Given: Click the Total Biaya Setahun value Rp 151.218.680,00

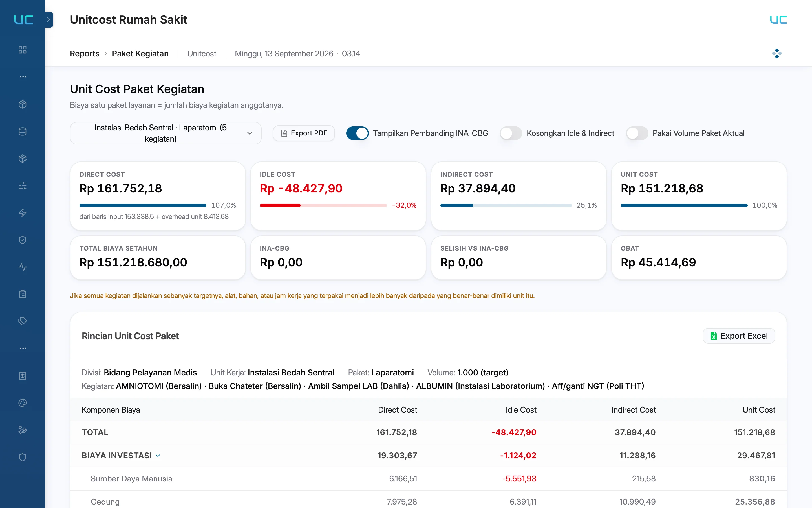Looking at the screenshot, I should pos(133,262).
